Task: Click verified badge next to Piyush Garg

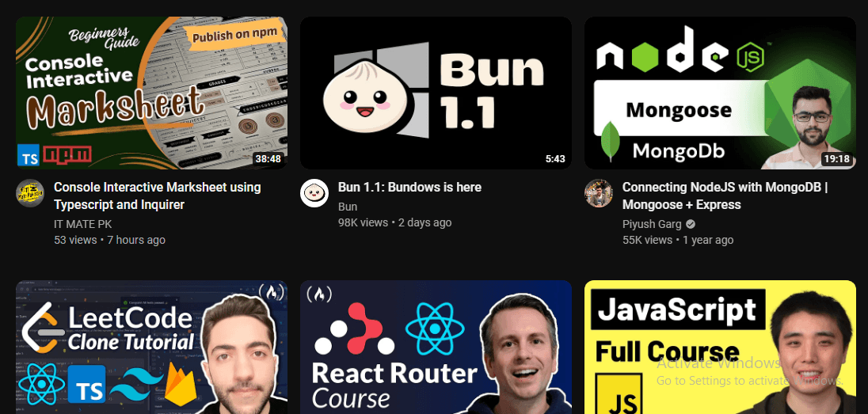Action: click(691, 224)
